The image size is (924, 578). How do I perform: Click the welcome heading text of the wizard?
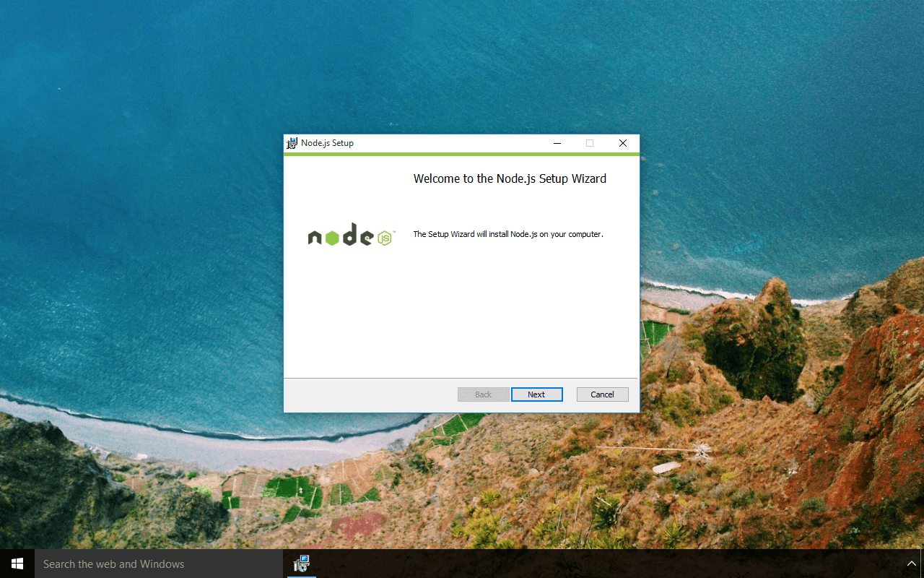coord(510,178)
